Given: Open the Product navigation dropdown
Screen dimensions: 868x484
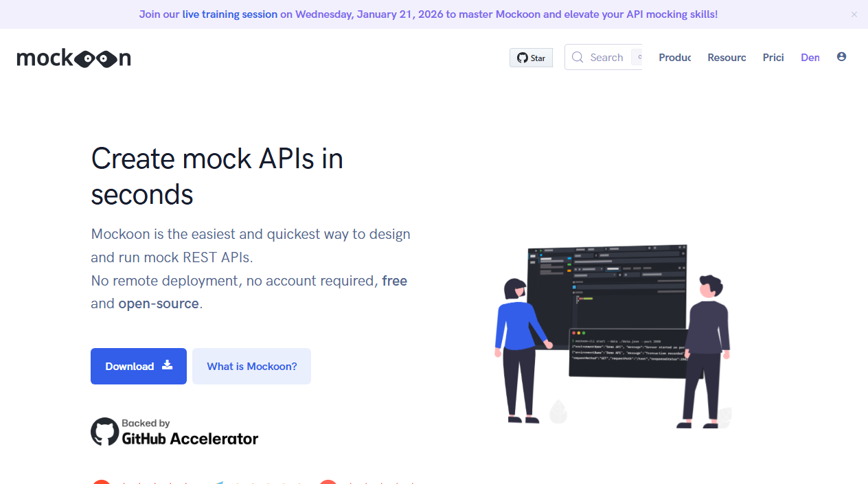Looking at the screenshot, I should 674,58.
